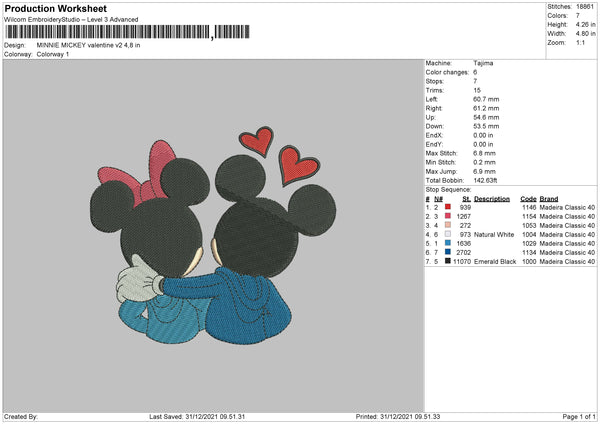
Task: Click the 'Page 1 of 1' indicator
Action: [x=579, y=417]
